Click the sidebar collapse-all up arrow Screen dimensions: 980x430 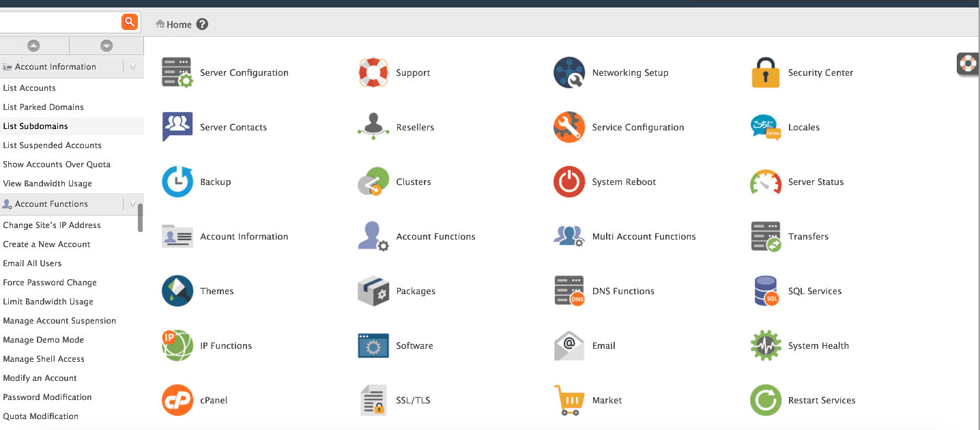[x=33, y=46]
